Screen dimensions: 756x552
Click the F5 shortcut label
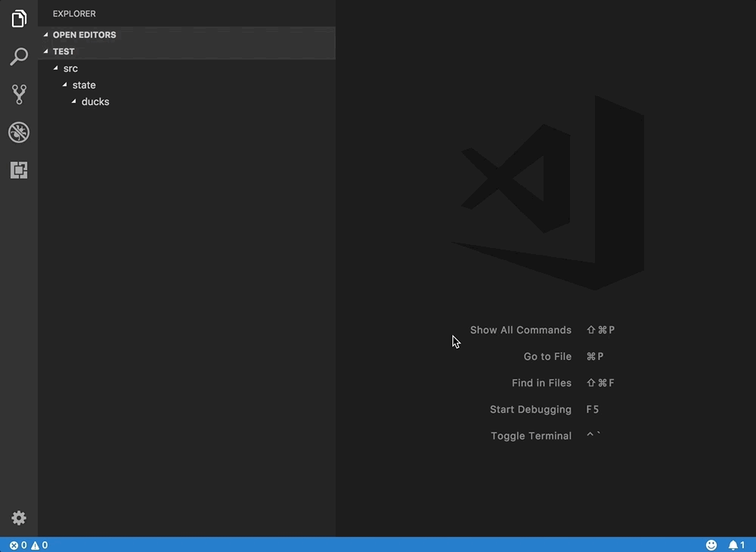tap(593, 409)
